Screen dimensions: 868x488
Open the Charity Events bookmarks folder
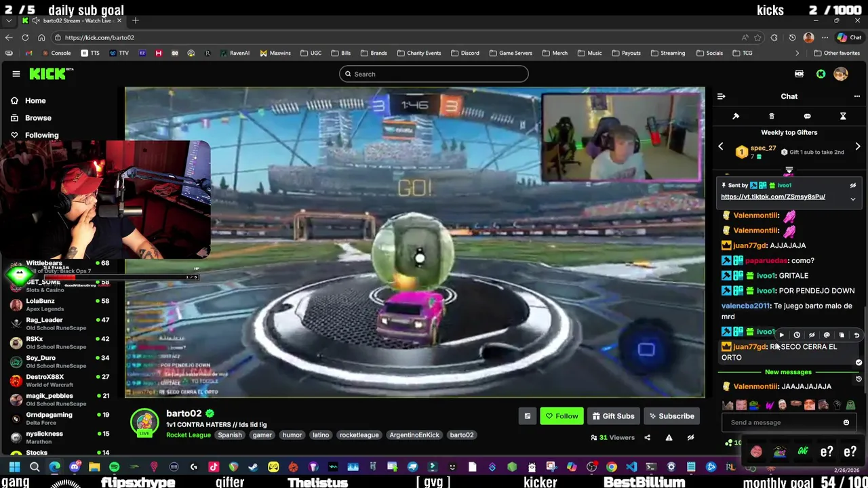click(x=418, y=53)
